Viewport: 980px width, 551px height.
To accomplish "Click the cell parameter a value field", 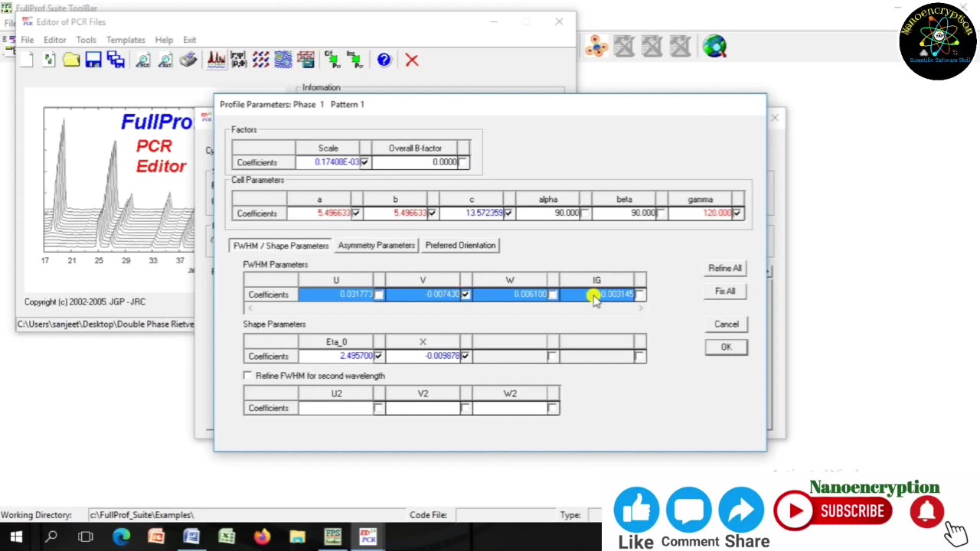I will tap(318, 213).
